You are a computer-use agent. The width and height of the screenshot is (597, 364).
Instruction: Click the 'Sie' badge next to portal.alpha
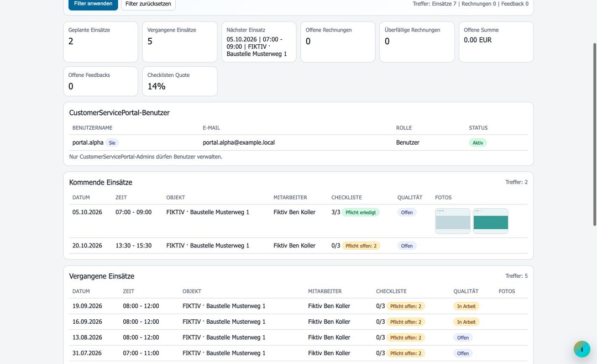112,143
